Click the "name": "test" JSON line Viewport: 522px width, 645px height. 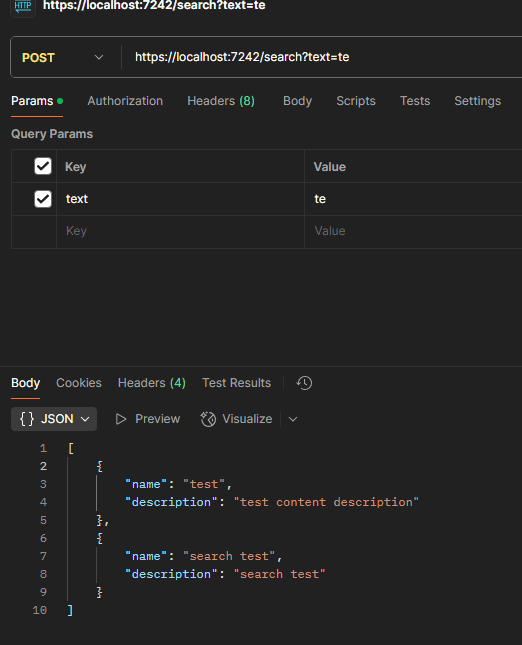[x=179, y=484]
